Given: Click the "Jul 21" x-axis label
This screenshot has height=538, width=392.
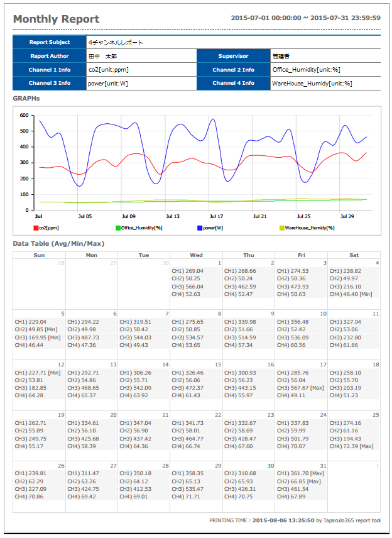Looking at the screenshot, I should click(259, 216).
